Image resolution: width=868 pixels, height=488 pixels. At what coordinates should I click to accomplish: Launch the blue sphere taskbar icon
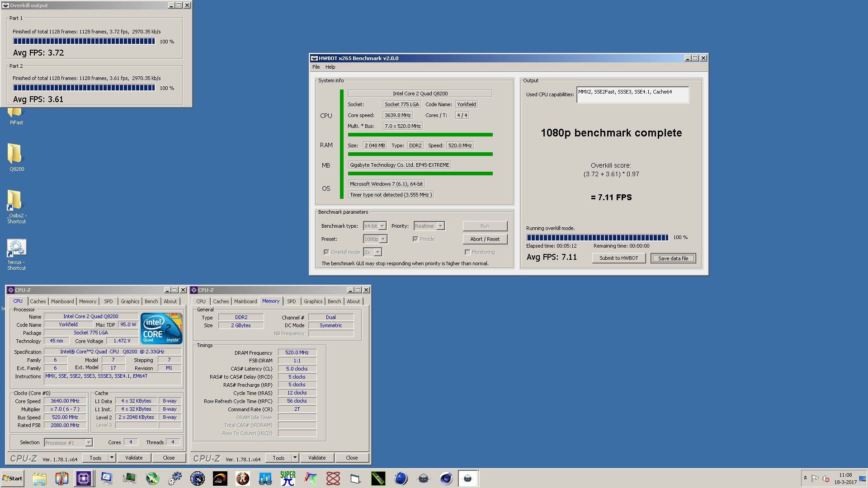401,479
